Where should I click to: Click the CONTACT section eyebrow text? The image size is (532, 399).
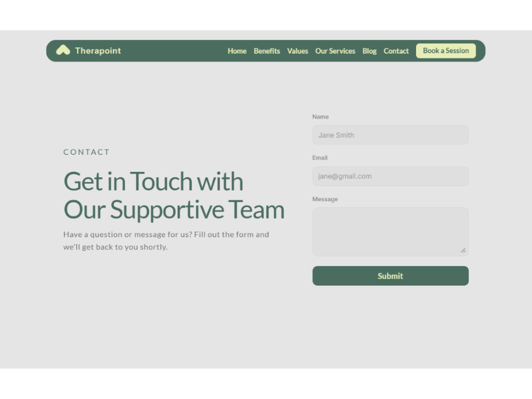(87, 152)
